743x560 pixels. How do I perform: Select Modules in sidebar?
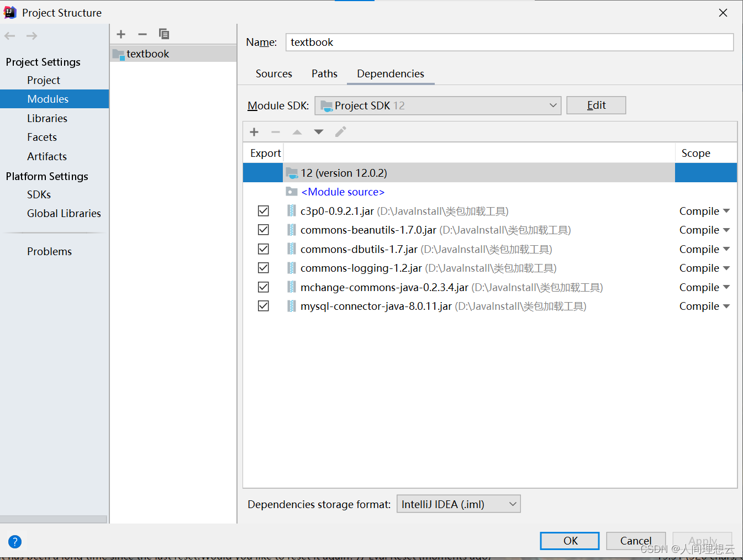coord(54,99)
